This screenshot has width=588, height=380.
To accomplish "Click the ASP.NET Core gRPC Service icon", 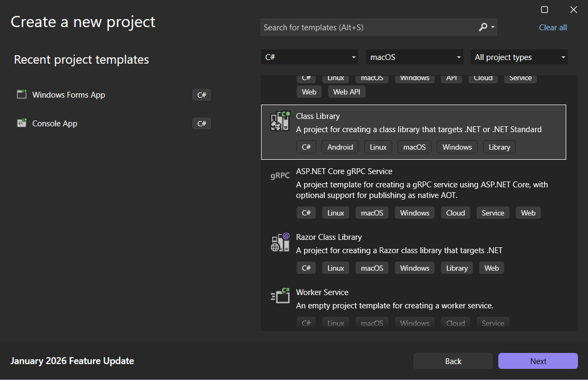I will 280,175.
